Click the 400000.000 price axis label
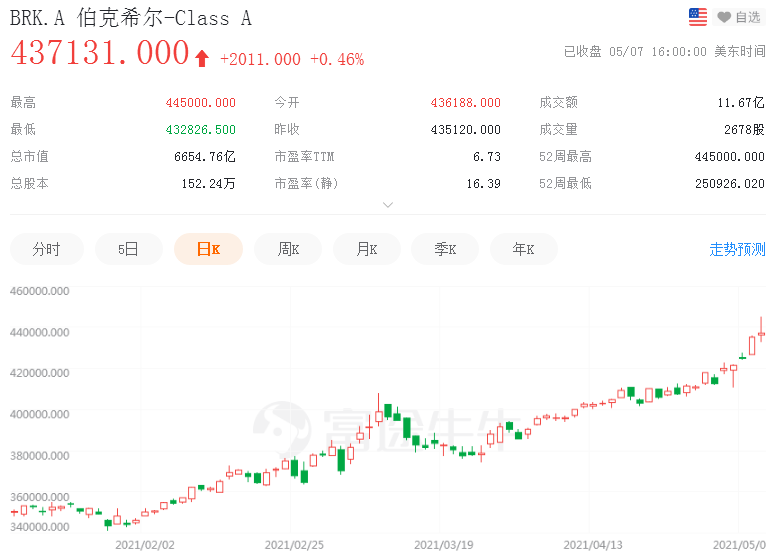Viewport: 782px width, 558px height. point(39,414)
